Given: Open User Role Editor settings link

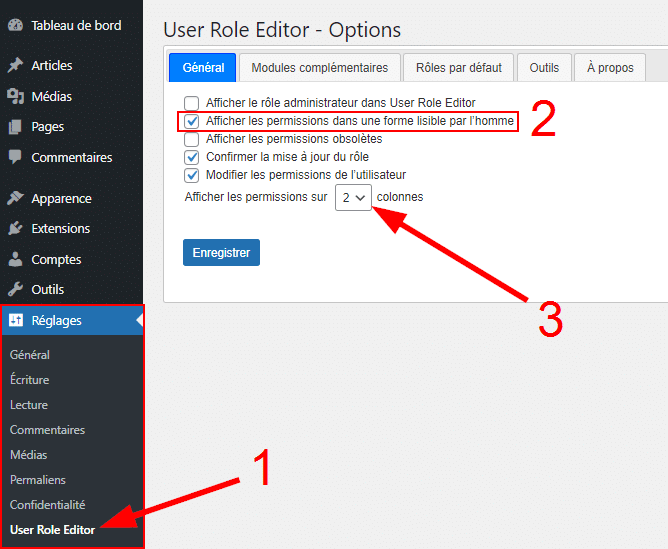Looking at the screenshot, I should click(52, 530).
